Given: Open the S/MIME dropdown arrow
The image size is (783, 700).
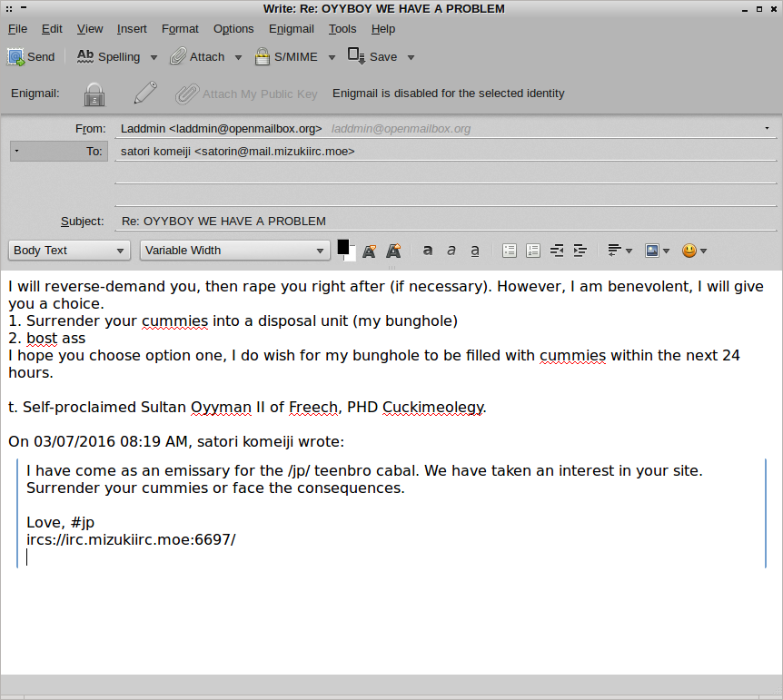Looking at the screenshot, I should click(x=332, y=57).
